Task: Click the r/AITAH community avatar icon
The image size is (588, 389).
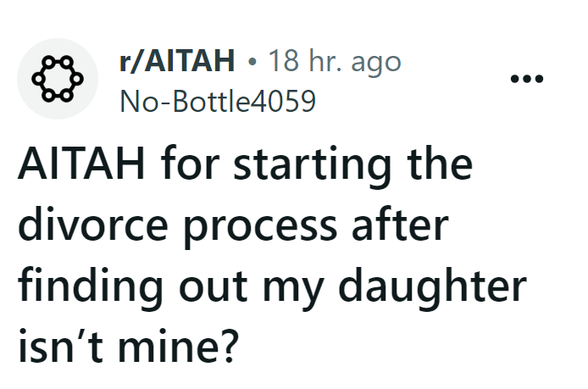Action: [x=58, y=79]
